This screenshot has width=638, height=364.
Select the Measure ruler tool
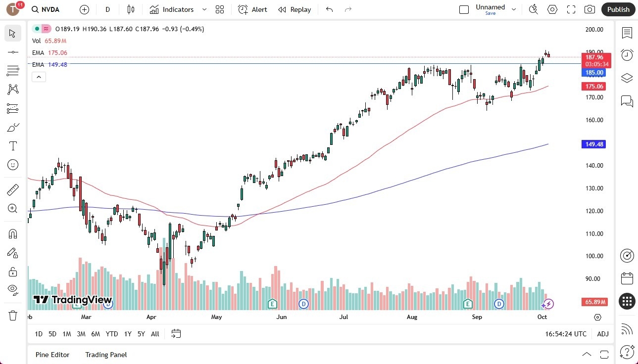13,189
